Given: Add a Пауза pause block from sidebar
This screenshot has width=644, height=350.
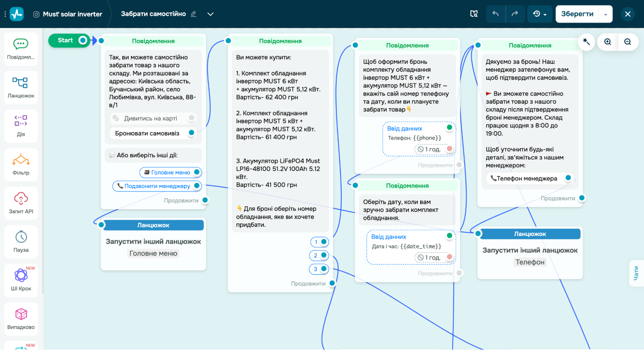Looking at the screenshot, I should pos(21,242).
